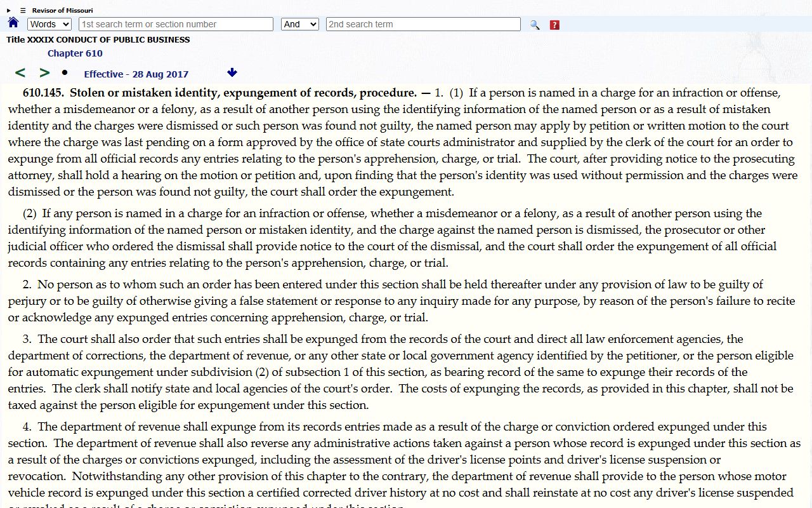The height and width of the screenshot is (508, 812).
Task: Focus the 2nd search term field
Action: 423,24
